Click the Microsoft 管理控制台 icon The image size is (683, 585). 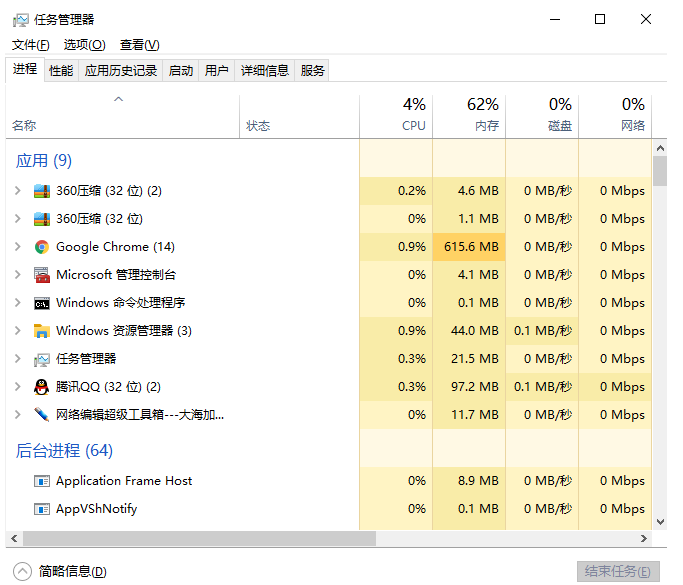(42, 275)
